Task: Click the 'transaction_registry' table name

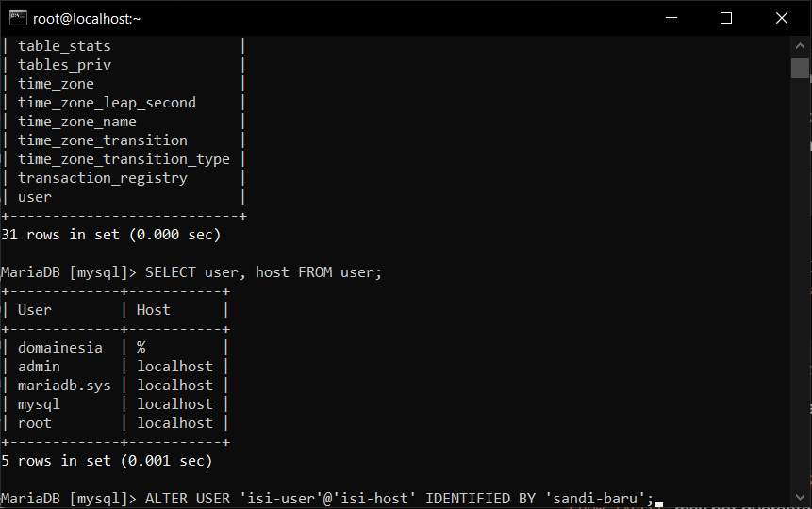Action: 103,178
